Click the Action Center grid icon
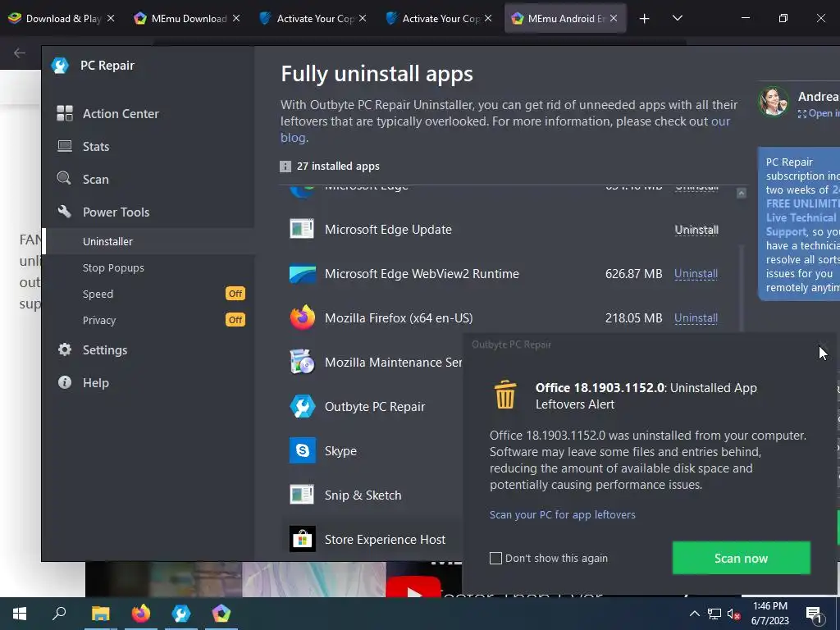This screenshot has height=630, width=840. pyautogui.click(x=65, y=113)
